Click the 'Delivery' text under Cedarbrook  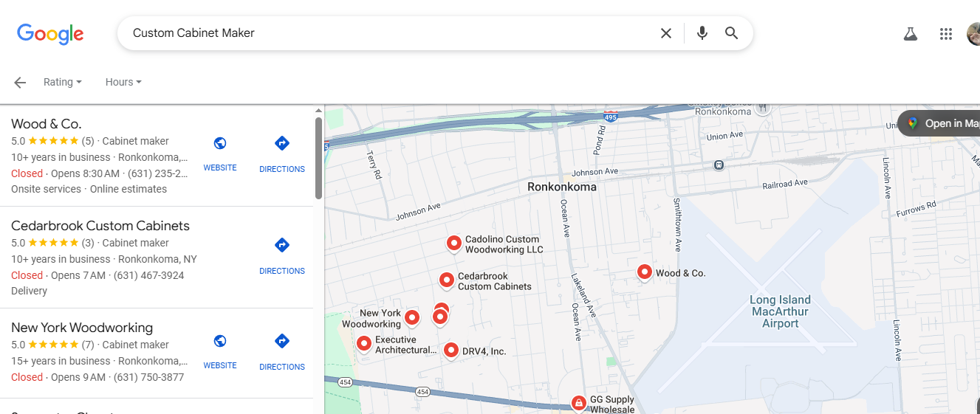(29, 291)
